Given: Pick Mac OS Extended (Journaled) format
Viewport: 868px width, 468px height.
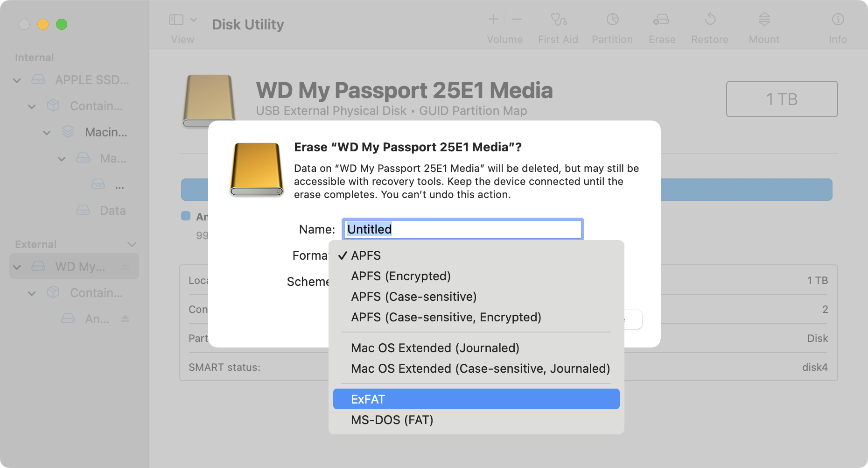Looking at the screenshot, I should tap(435, 348).
